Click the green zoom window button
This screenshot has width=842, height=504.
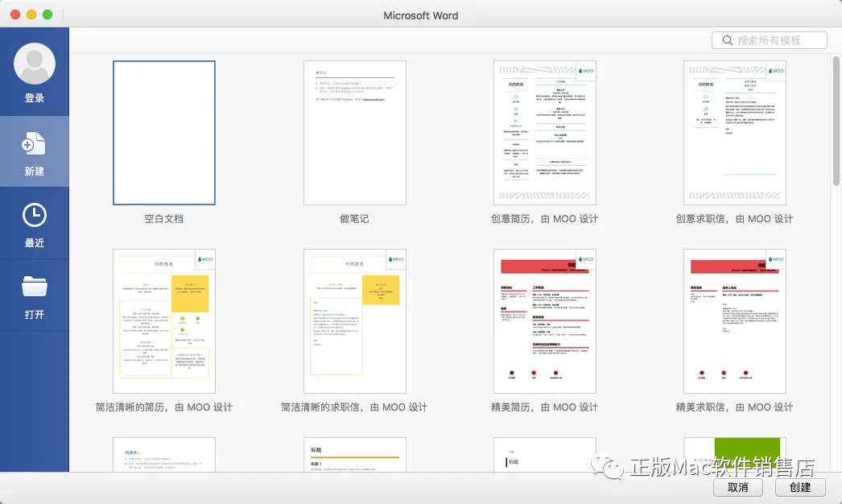47,14
